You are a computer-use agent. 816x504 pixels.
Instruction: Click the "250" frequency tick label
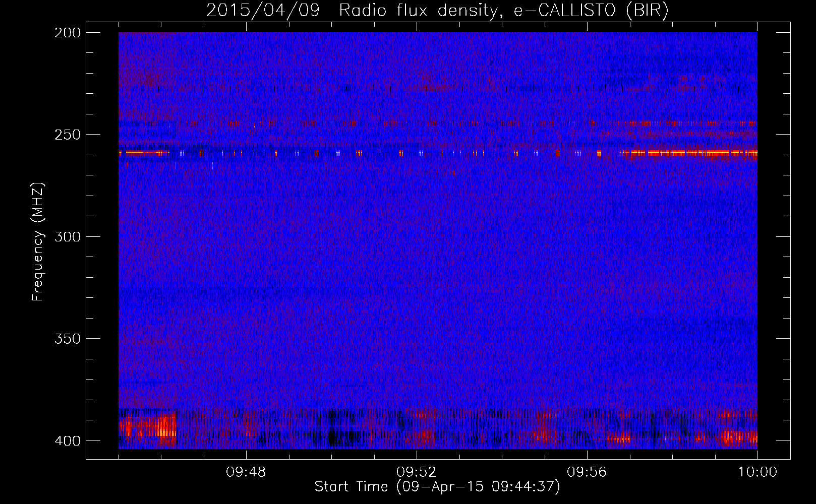(x=68, y=135)
